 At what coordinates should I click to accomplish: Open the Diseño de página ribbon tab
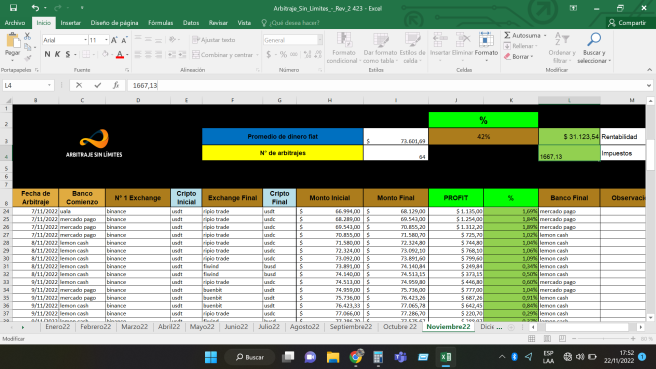tap(114, 23)
